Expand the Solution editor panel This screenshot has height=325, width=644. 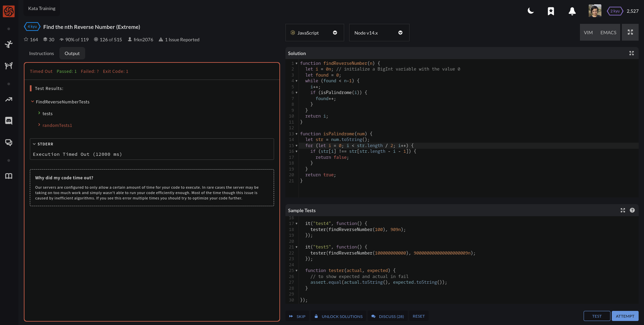click(631, 53)
